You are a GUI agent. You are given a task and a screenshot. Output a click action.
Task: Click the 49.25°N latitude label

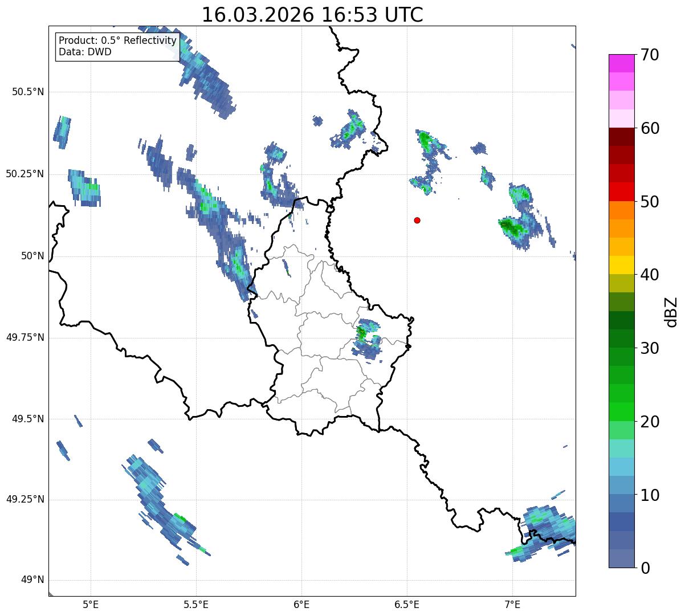click(25, 500)
